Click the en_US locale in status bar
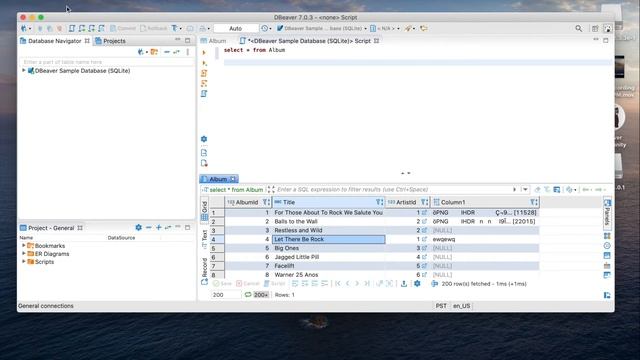Viewport: 640px width, 360px height. (462, 306)
